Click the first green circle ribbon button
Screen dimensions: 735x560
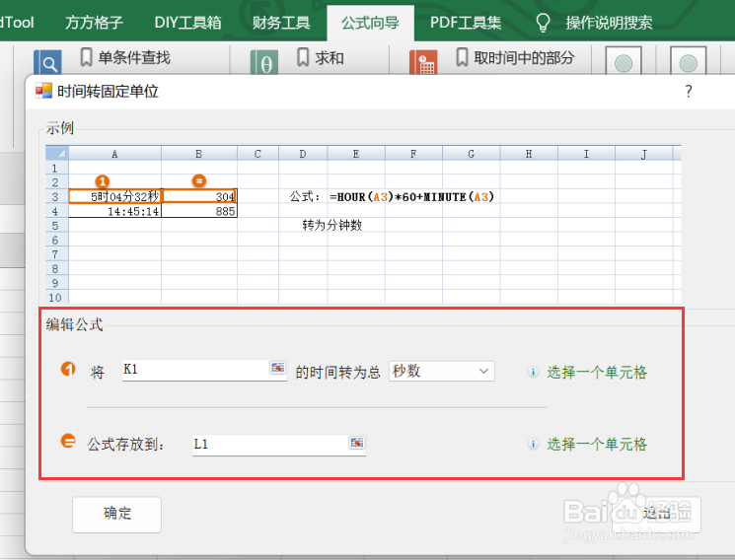[x=624, y=61]
